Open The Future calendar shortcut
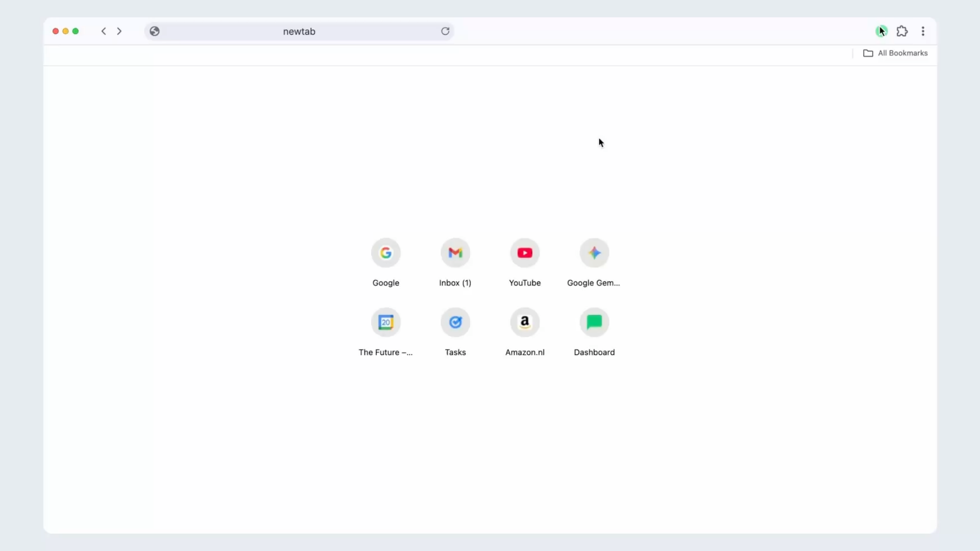 click(x=386, y=322)
